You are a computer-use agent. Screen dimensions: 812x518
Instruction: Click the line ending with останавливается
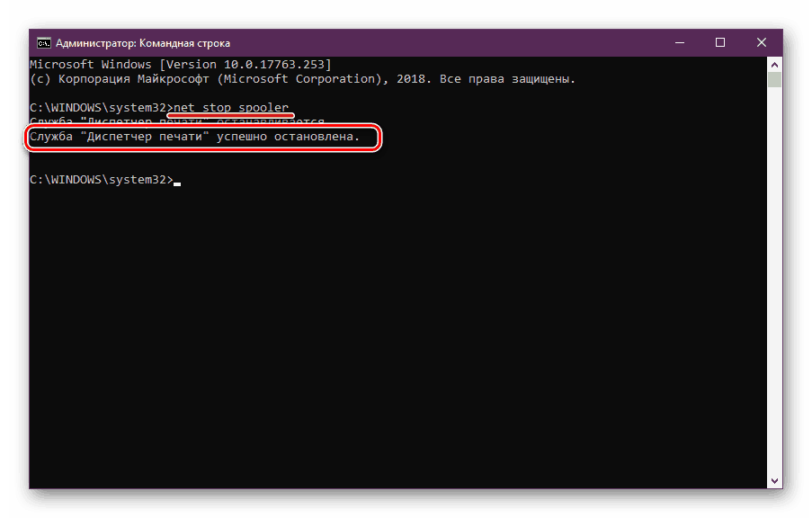click(176, 121)
